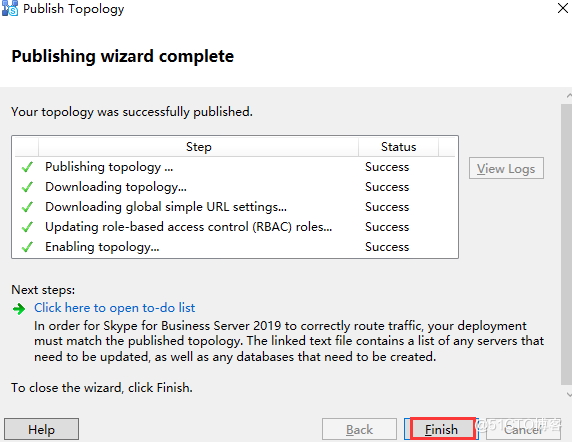572x442 pixels.
Task: Click checkmark next to Downloading global simple URL settings
Action: (27, 207)
